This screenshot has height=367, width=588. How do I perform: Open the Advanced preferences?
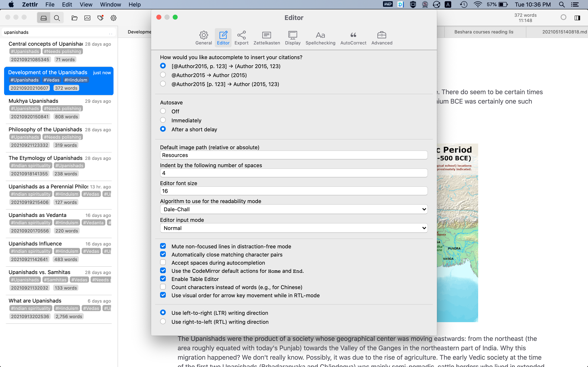[x=381, y=38]
